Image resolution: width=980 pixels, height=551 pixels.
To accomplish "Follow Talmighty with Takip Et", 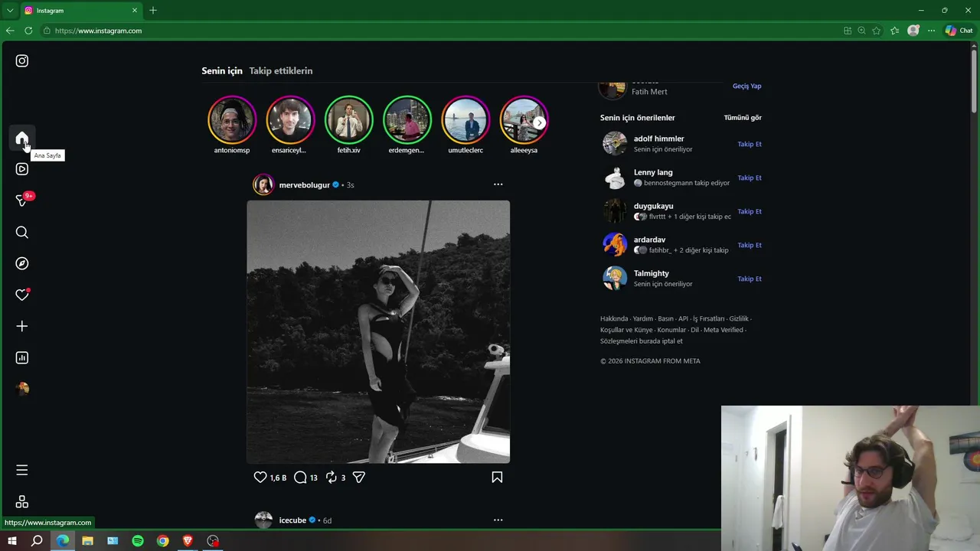I will pos(750,279).
